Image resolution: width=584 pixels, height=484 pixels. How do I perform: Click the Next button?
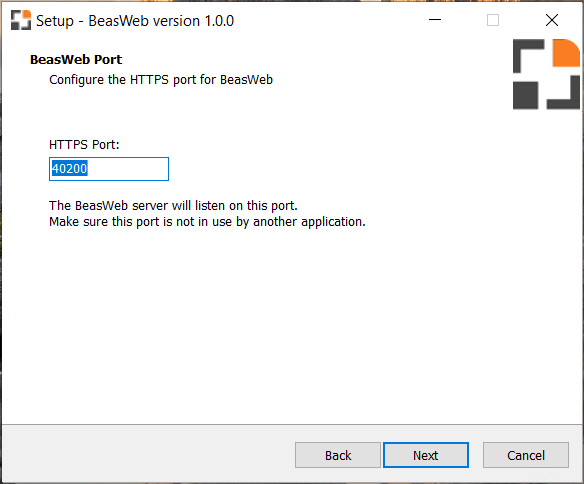click(426, 455)
